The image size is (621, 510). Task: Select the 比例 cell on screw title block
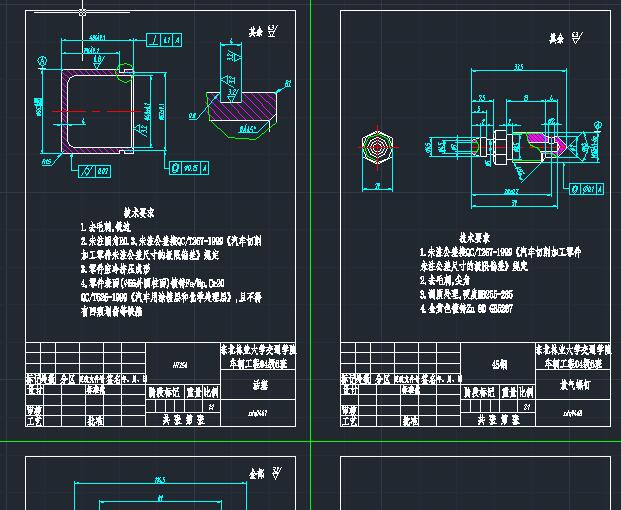coord(527,392)
